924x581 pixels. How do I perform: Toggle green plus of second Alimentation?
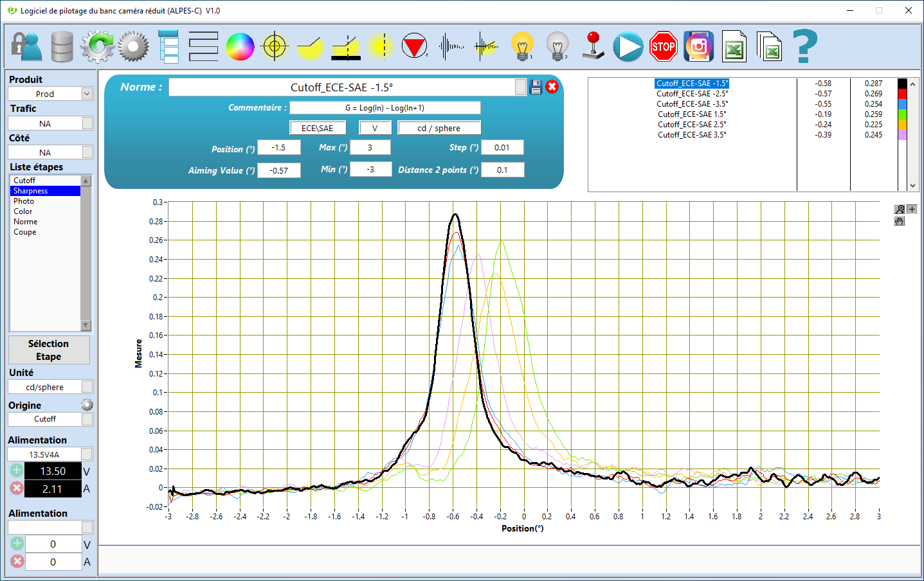[x=17, y=543]
